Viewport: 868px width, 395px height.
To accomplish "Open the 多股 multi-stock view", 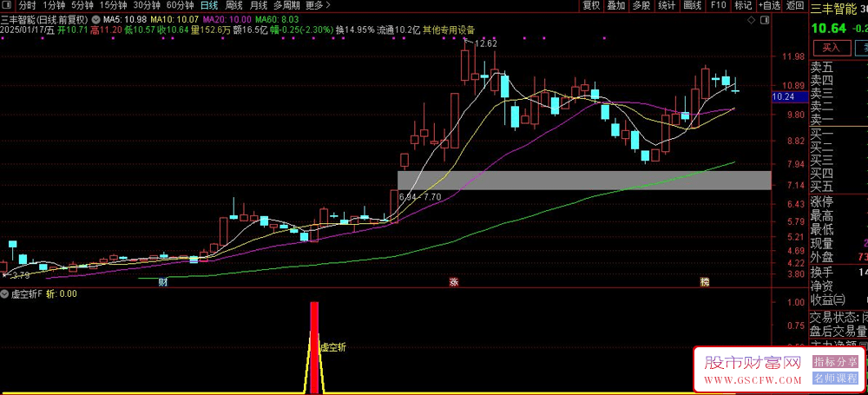I will (x=641, y=5).
